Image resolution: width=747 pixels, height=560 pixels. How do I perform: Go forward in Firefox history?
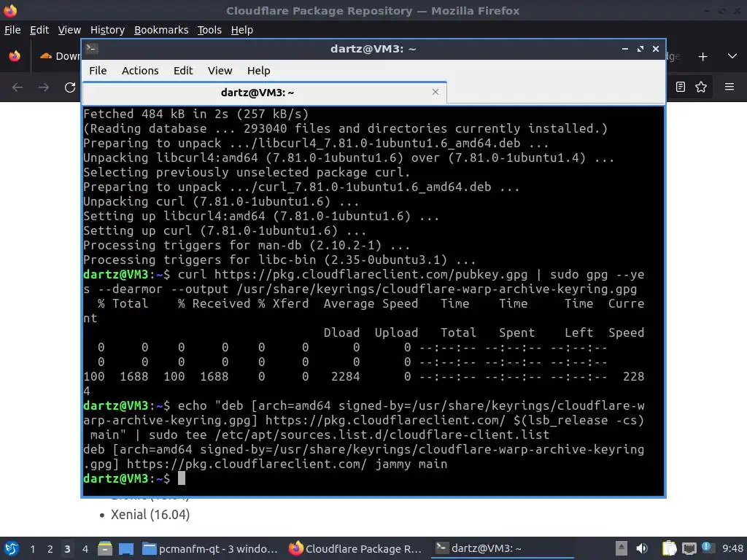pyautogui.click(x=44, y=87)
